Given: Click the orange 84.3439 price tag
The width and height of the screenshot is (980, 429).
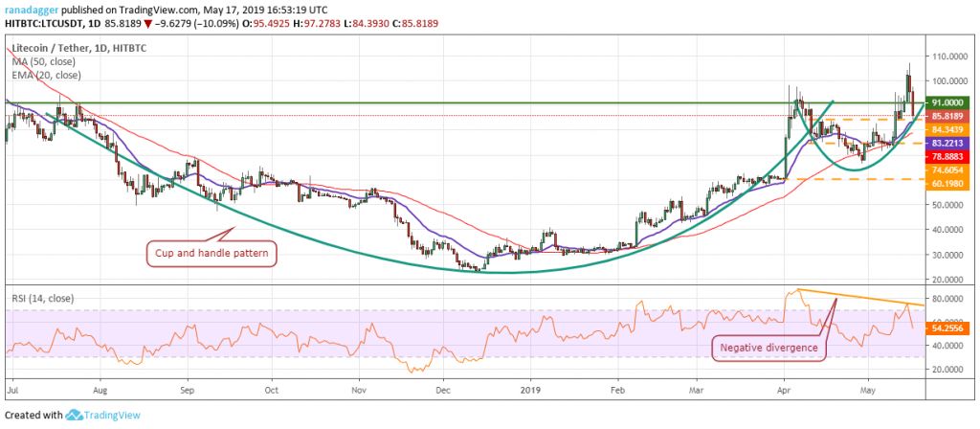Looking at the screenshot, I should click(x=946, y=129).
